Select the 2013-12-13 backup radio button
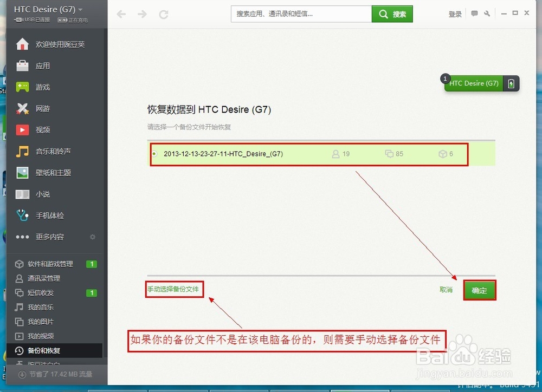The height and width of the screenshot is (392, 542). click(x=154, y=154)
